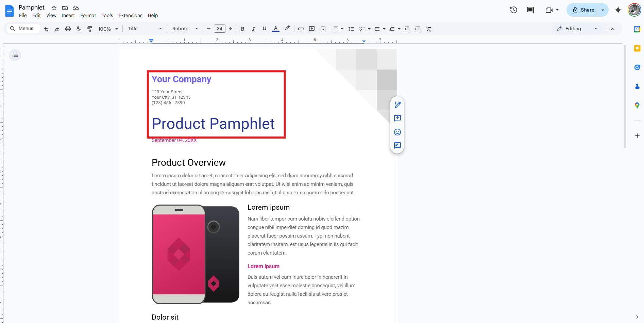The width and height of the screenshot is (644, 323).
Task: Select the highlight color tool
Action: click(x=287, y=29)
